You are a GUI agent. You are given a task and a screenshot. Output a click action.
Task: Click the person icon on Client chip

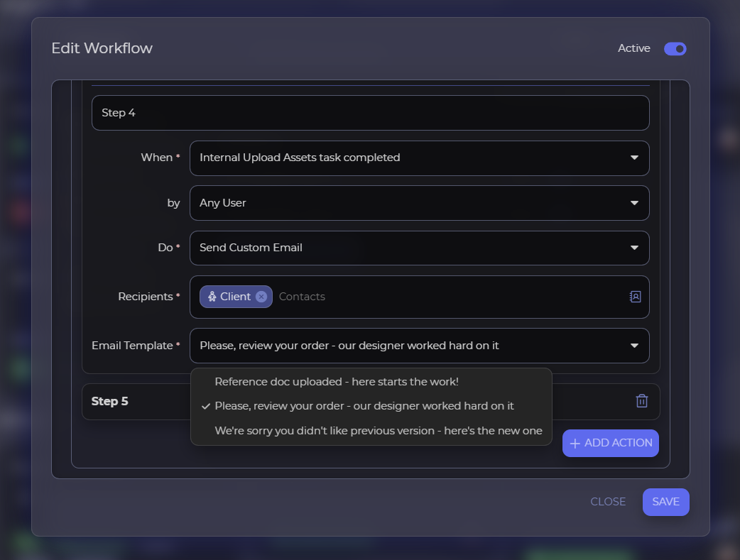click(212, 297)
